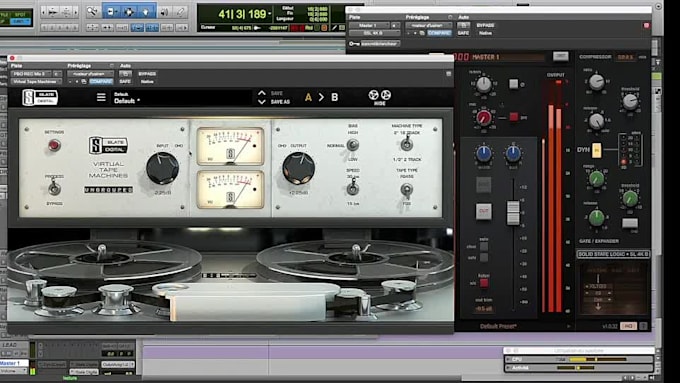Click the preset librarian icon in VTM header
Screen dimensions: 680x383
(84, 82)
